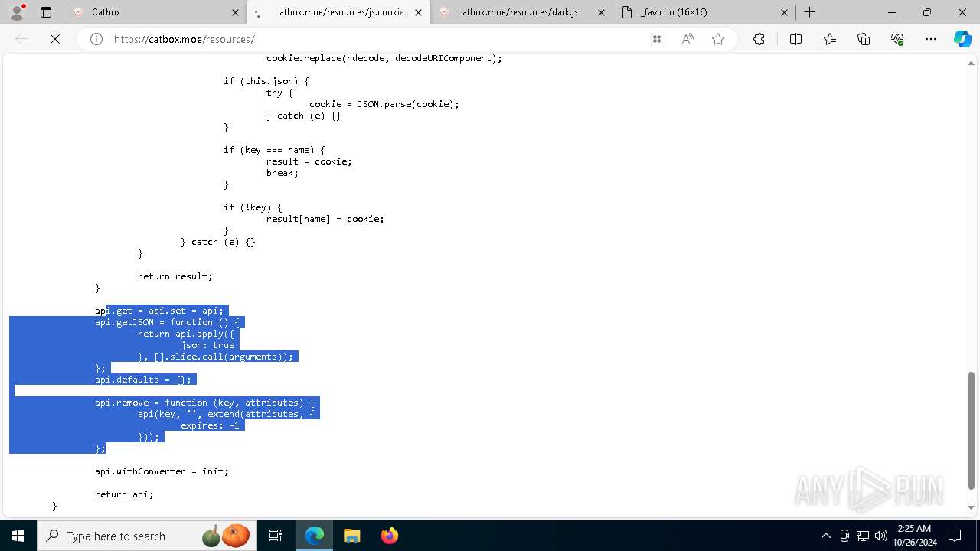Screen dimensions: 980x551
Task: Open Collections panel
Action: coord(864,39)
